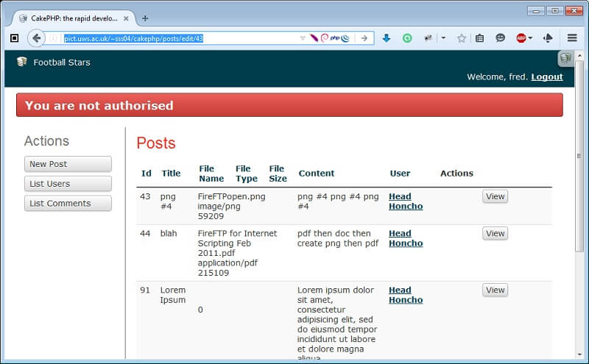View post 43 png #4

point(495,196)
